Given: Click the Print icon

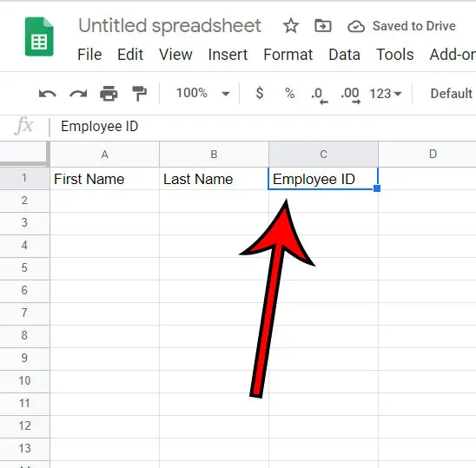Looking at the screenshot, I should pos(109,94).
